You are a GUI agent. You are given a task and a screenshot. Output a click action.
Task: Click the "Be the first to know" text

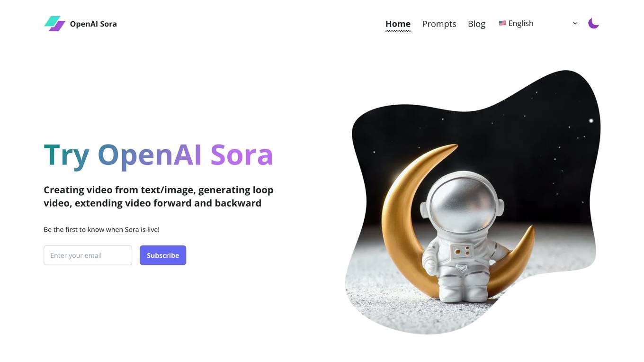click(101, 229)
